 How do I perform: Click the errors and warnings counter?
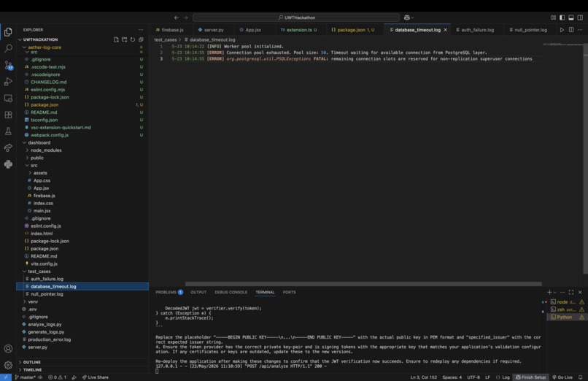pyautogui.click(x=57, y=377)
